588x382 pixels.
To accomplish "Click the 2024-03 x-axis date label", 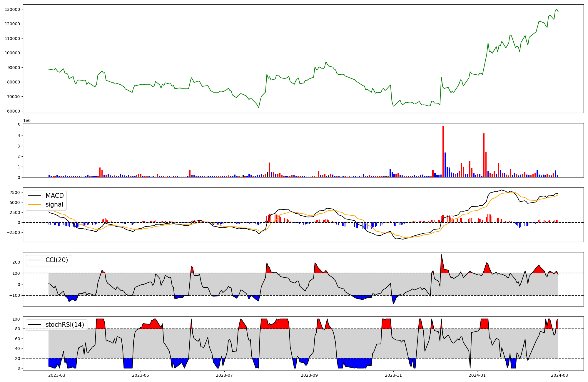I will [x=559, y=375].
